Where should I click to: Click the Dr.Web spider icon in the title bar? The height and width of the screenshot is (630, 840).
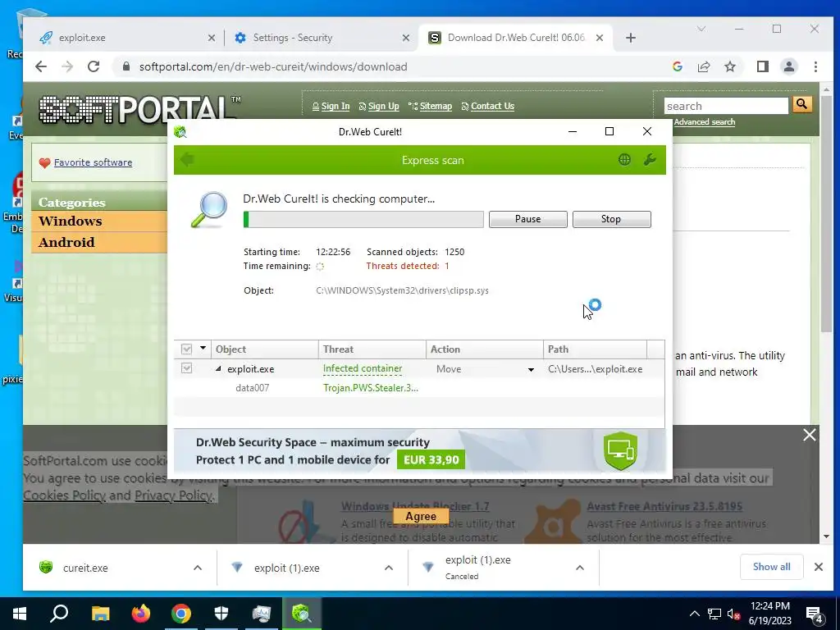coord(180,132)
